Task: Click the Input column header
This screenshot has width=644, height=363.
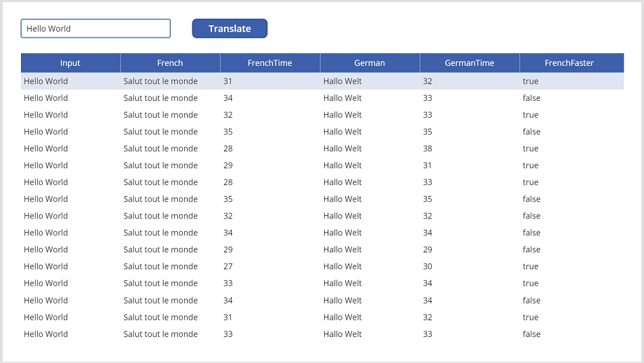Action: [70, 63]
